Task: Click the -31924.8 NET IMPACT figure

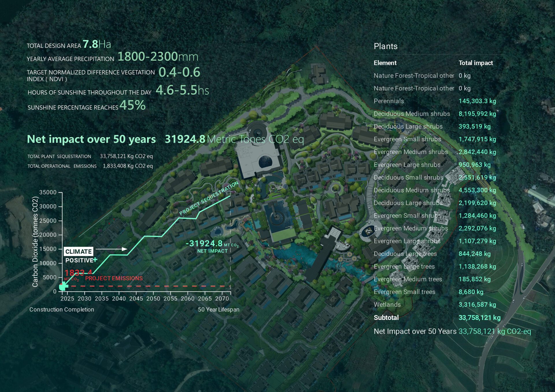Action: coord(204,244)
